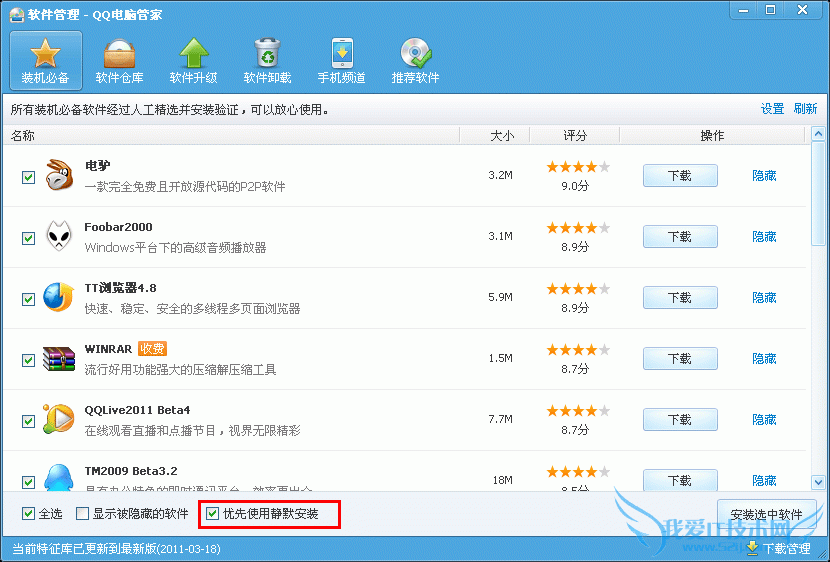The image size is (830, 562).
Task: Click the TT浏览器4.8 star rating
Action: point(578,288)
